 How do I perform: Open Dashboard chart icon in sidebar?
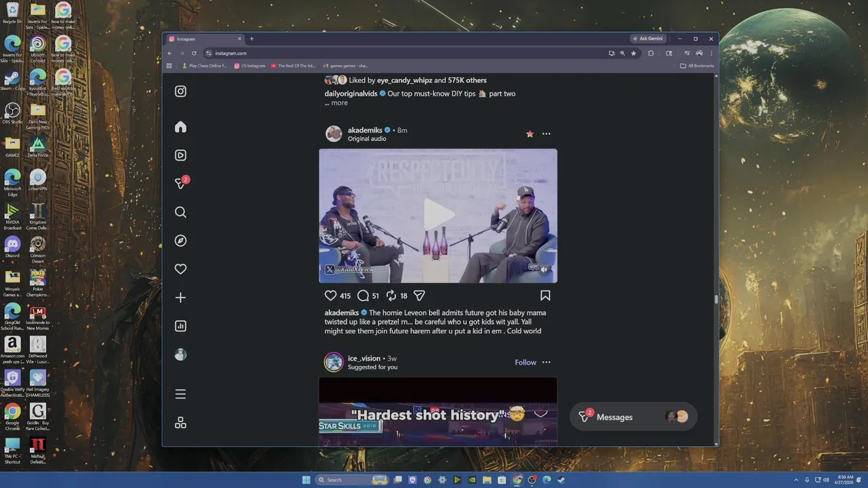tap(180, 326)
